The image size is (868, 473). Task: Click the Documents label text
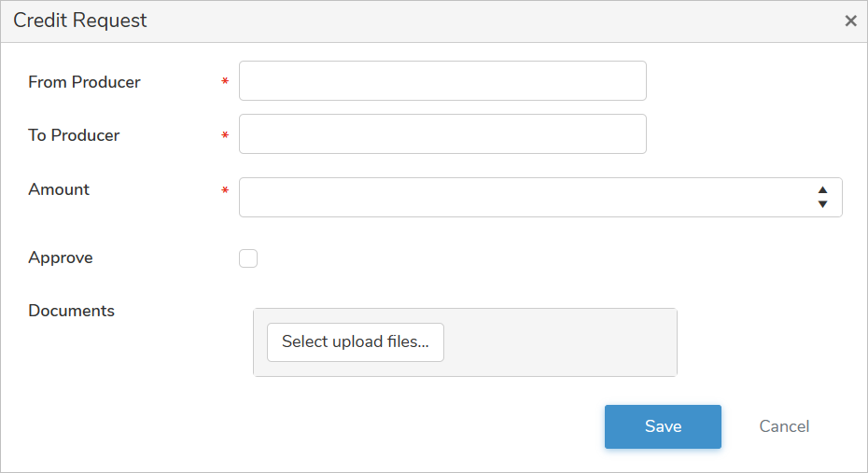(71, 311)
